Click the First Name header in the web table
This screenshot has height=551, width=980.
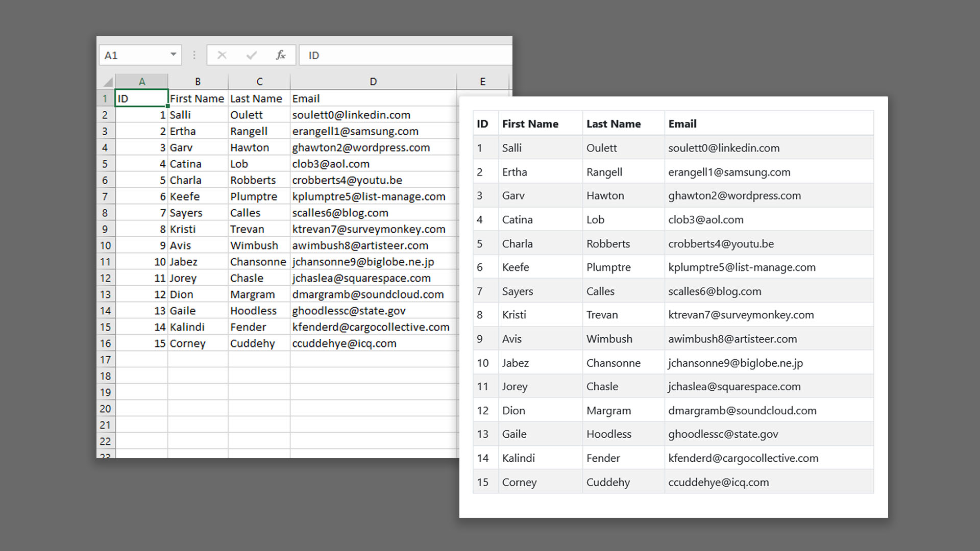point(530,123)
